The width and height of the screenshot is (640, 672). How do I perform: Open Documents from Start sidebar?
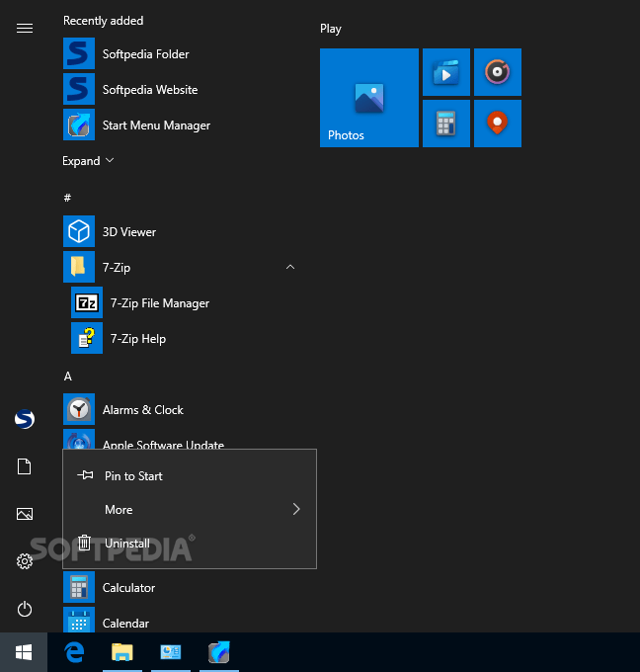tap(25, 466)
